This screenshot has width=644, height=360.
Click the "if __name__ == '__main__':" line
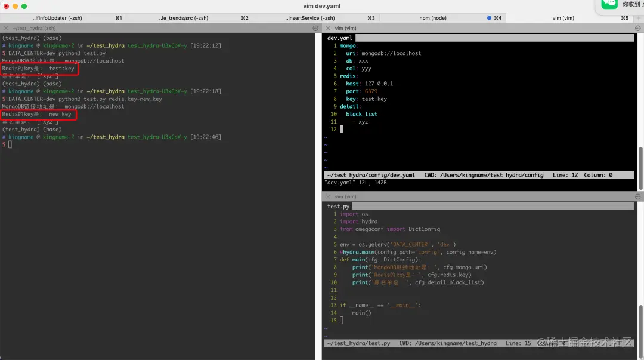pyautogui.click(x=380, y=305)
